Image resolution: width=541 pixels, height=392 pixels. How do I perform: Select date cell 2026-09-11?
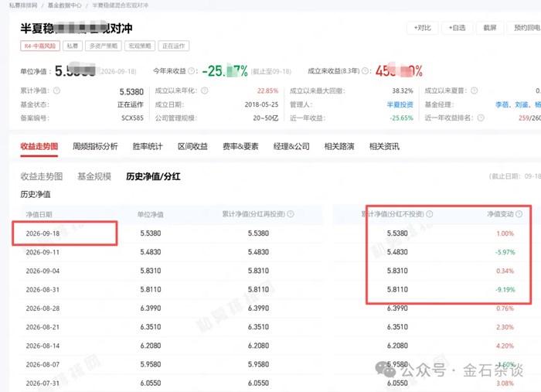[43, 252]
